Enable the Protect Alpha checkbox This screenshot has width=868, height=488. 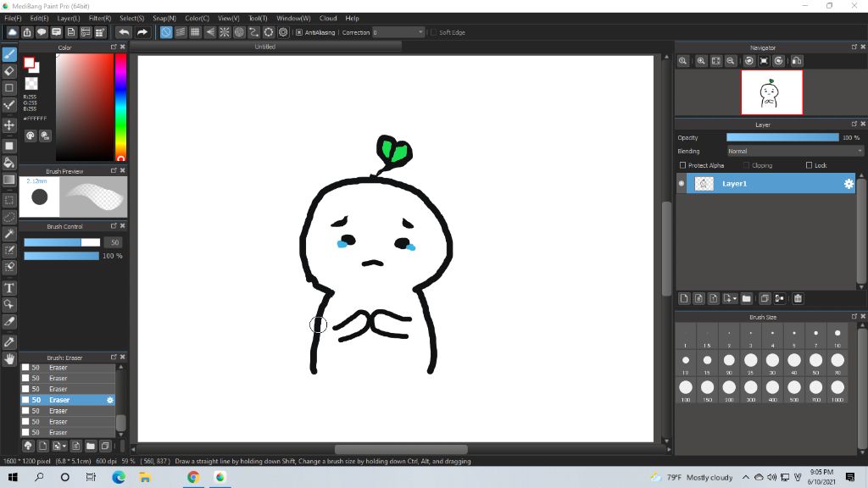(x=682, y=165)
